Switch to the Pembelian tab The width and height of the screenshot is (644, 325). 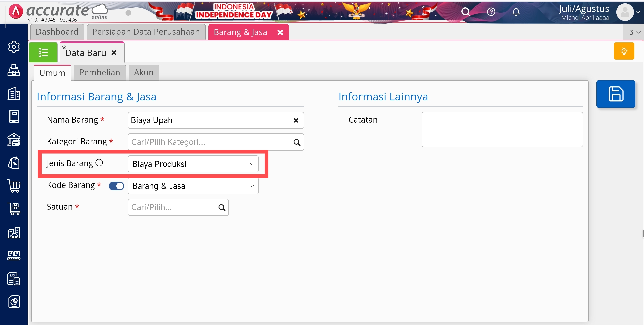point(100,72)
